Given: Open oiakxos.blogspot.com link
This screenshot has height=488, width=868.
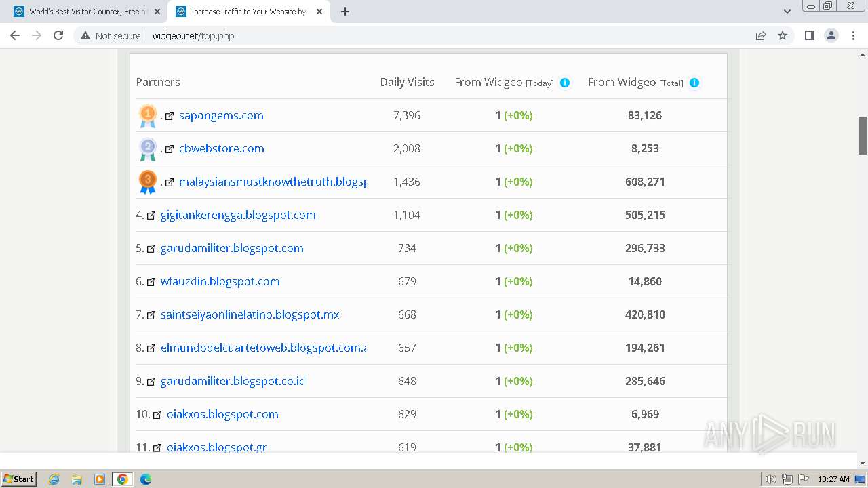Looking at the screenshot, I should pos(222,415).
